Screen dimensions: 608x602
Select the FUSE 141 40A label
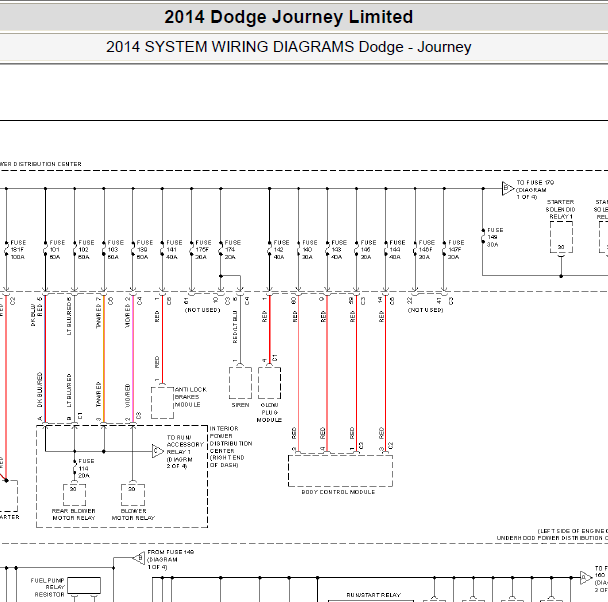pyautogui.click(x=174, y=250)
